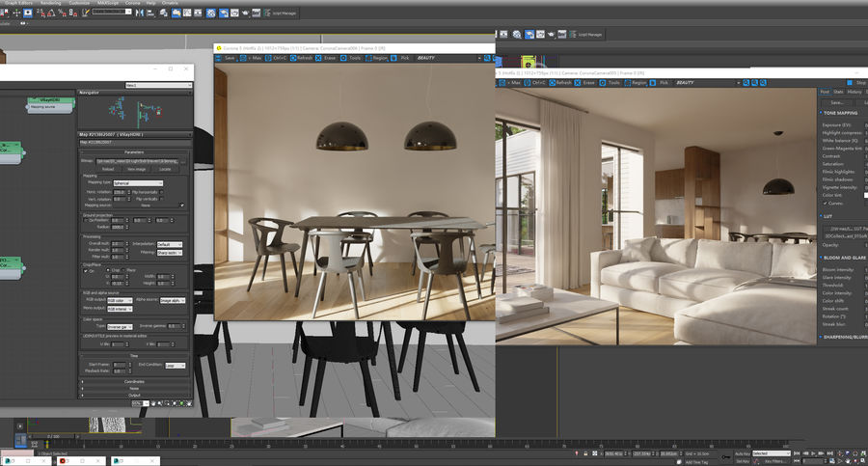Toggle Ground projection On checkbox
Screen dimensions: 868x466
click(85, 220)
